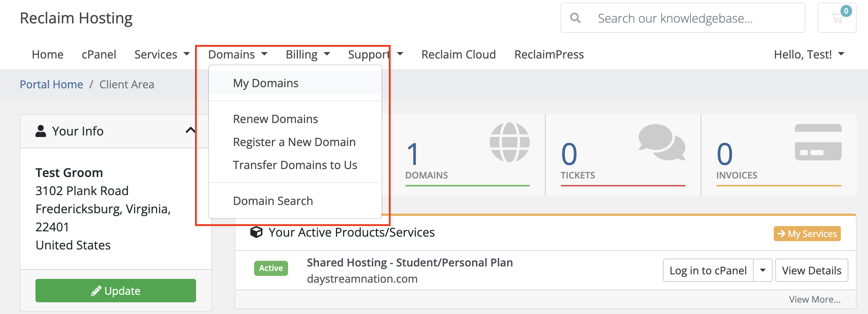This screenshot has width=868, height=314.
Task: Click the globe icon in Domains tile
Action: click(509, 142)
